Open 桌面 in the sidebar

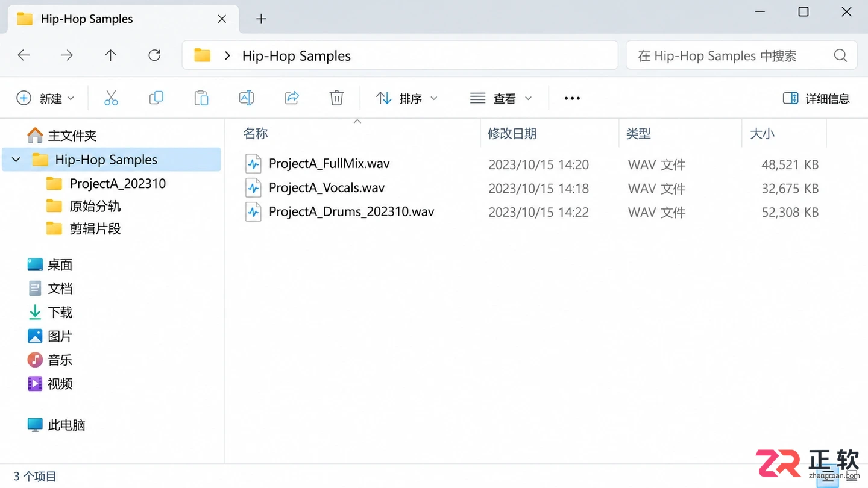50,264
